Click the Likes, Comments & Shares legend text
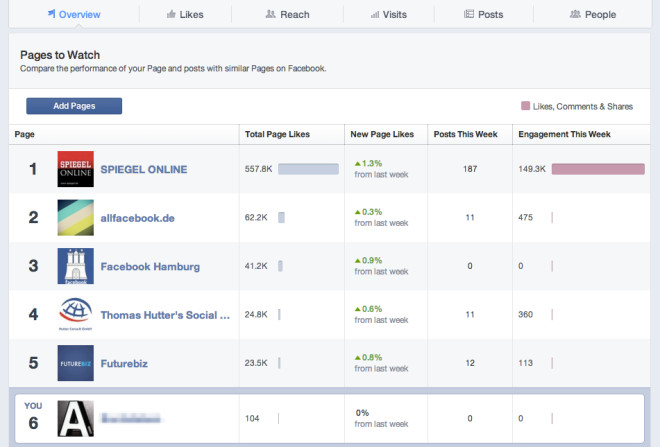The image size is (660, 447). point(583,106)
